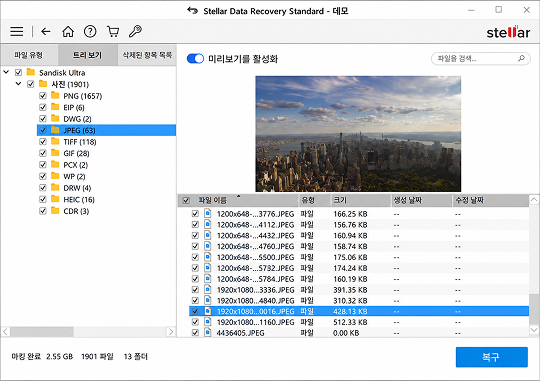Go to the home screen icon
Image resolution: width=540 pixels, height=381 pixels.
(x=68, y=31)
